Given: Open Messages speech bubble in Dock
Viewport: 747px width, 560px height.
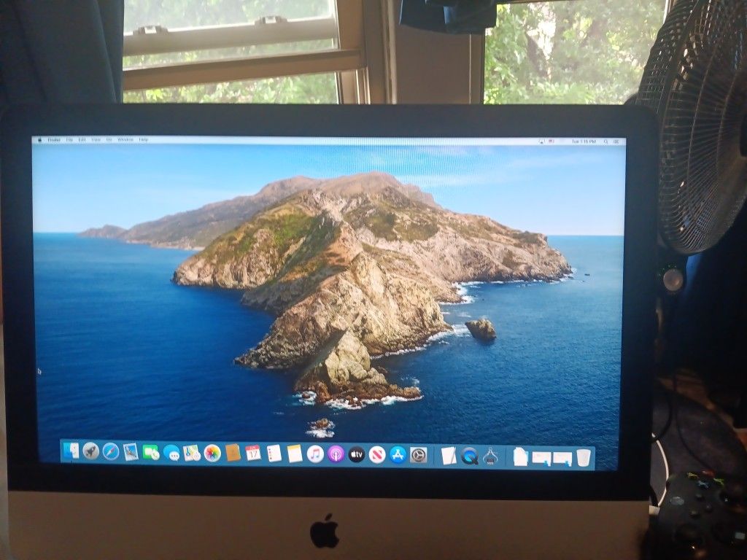Looking at the screenshot, I should point(171,453).
